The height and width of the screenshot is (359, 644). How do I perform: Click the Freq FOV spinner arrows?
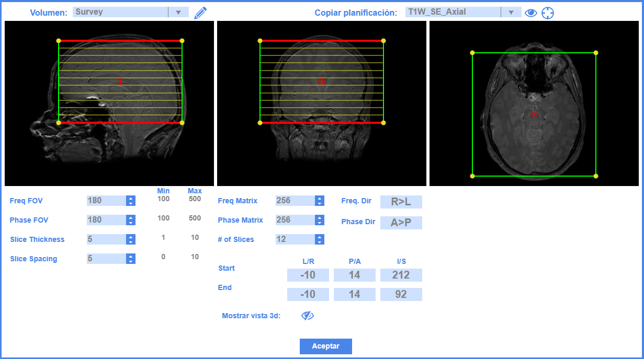click(x=131, y=201)
